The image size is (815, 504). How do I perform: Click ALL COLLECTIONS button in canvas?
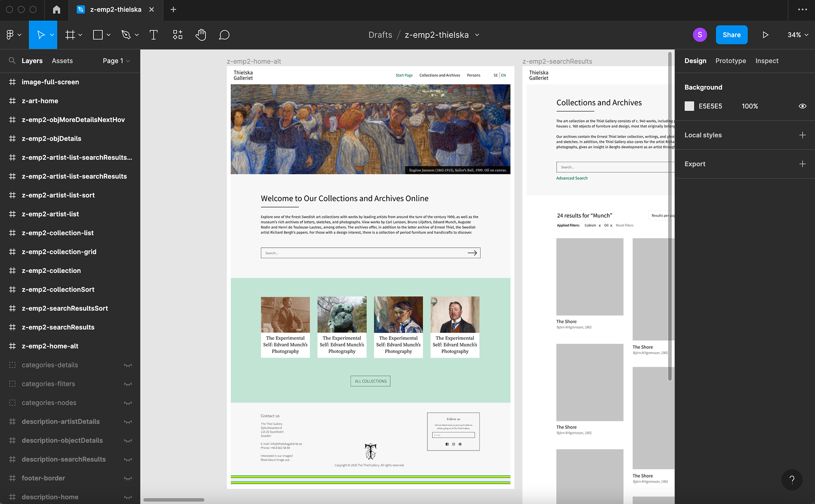click(370, 381)
